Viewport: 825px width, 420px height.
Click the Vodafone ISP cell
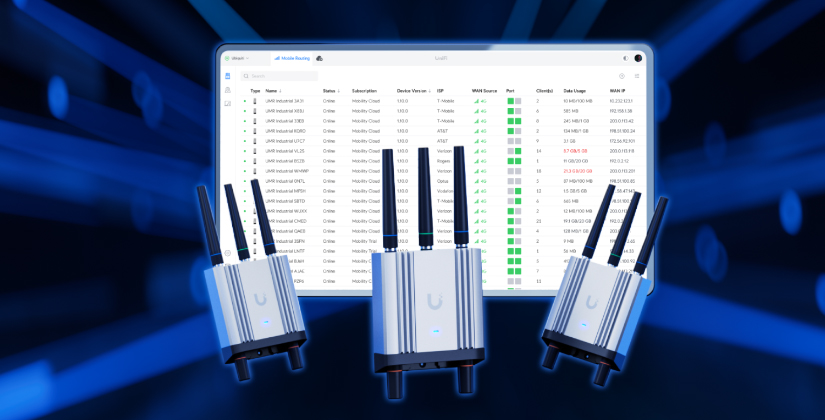pos(445,191)
